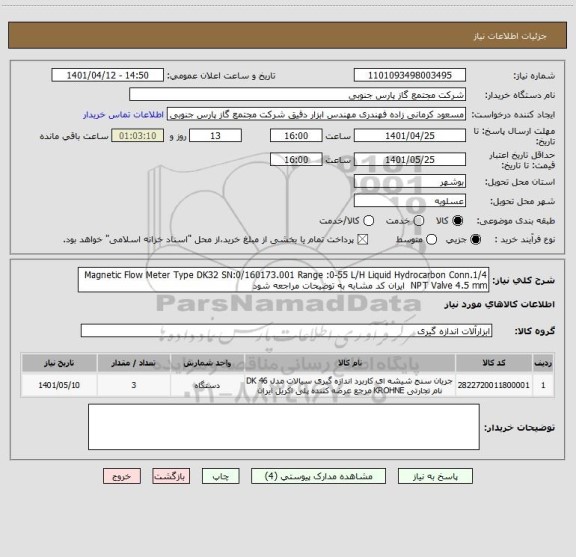This screenshot has height=557, width=576.
Task: Click the remaining days field 13
Action: pos(215,136)
